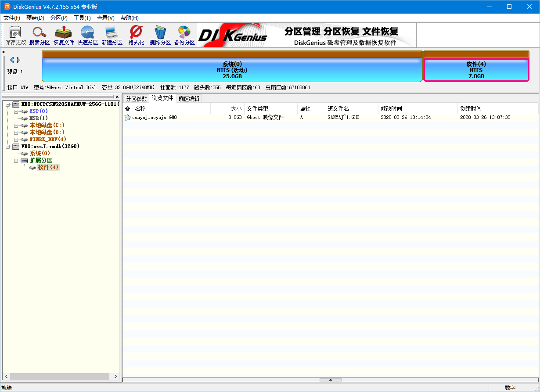Screen dimensions: 540x392
Task: Select 系统(0) under VD0 in tree
Action: point(40,153)
